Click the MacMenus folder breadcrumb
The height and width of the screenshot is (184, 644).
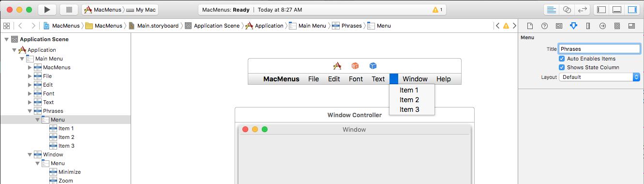(x=104, y=26)
